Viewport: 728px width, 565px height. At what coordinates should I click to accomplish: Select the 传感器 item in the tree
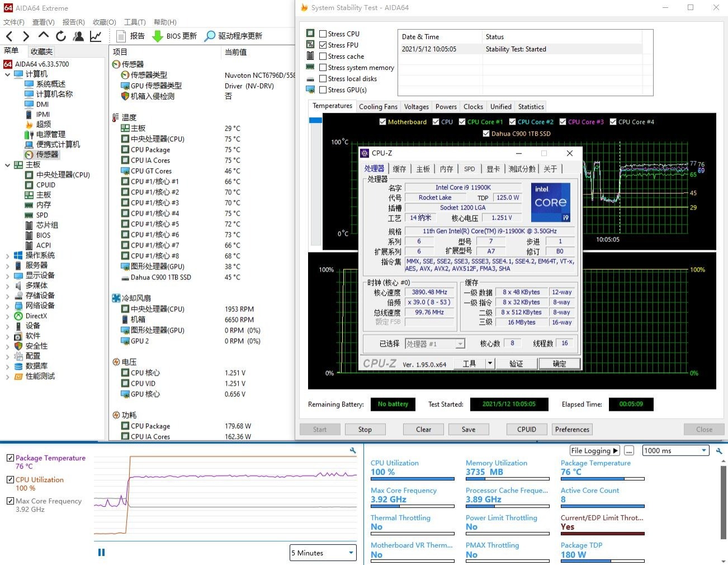point(47,154)
